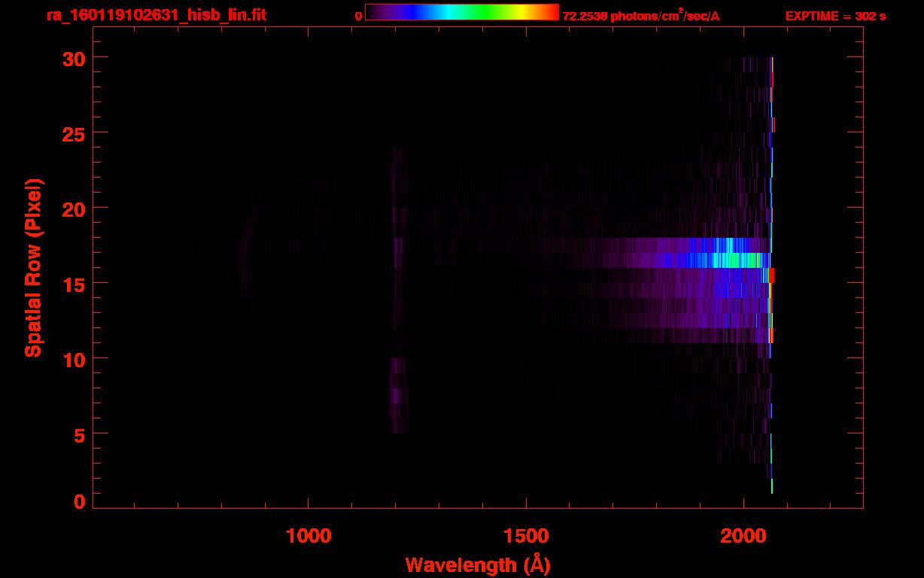924x578 pixels.
Task: Click the Wavelength (Å) axis title
Action: (477, 564)
